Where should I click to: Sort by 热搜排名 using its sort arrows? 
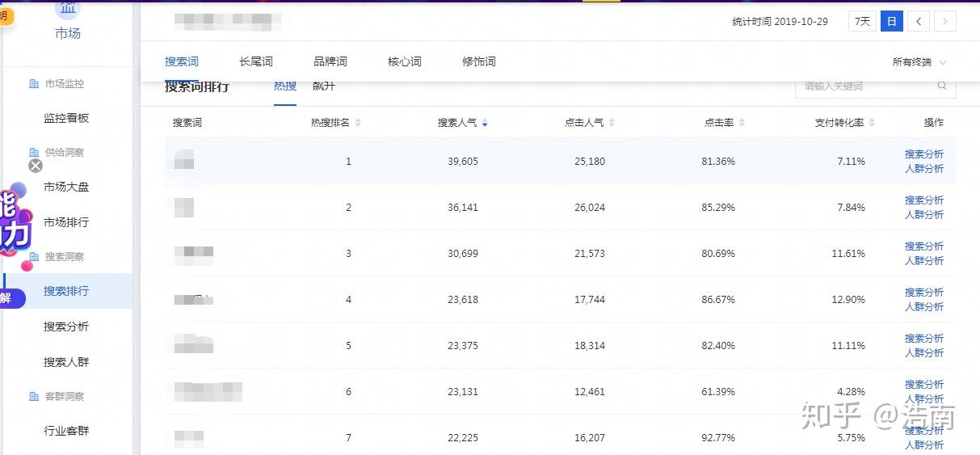coord(358,123)
